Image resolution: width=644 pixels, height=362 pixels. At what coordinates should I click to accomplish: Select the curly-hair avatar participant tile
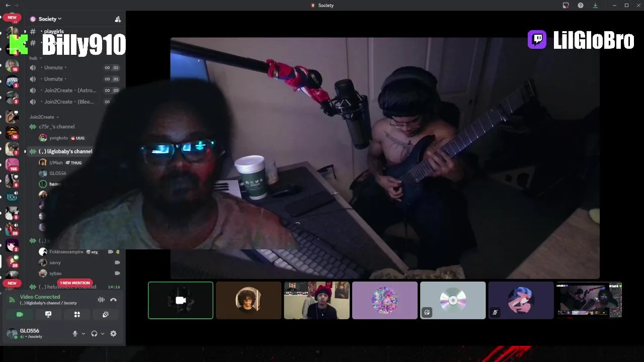click(249, 300)
